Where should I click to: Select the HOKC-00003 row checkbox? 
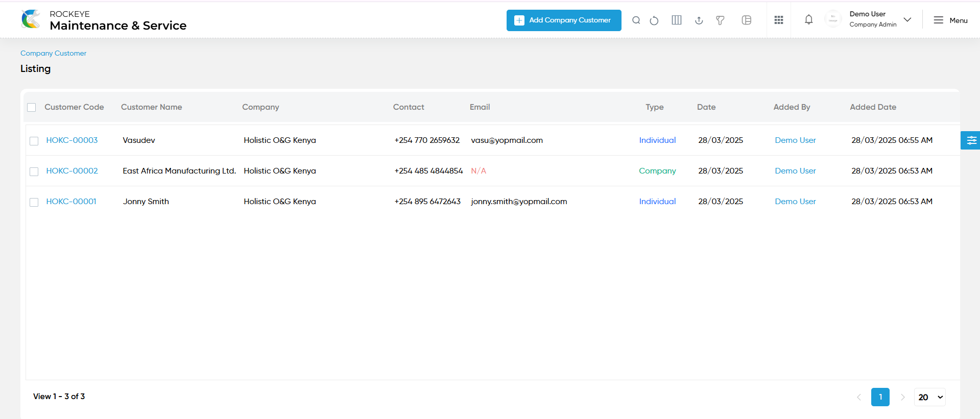pyautogui.click(x=34, y=141)
